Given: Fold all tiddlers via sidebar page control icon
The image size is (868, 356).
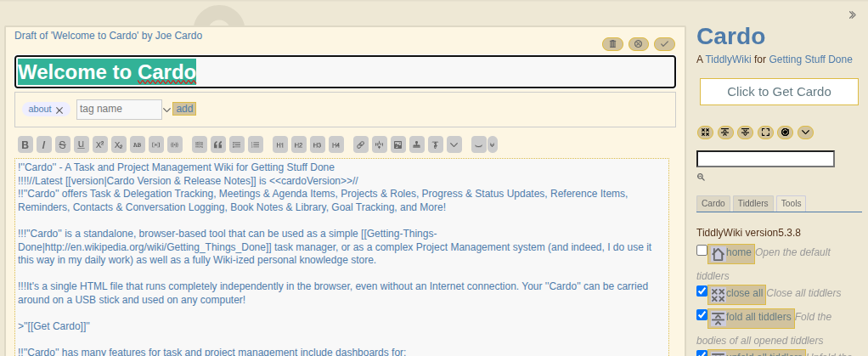Looking at the screenshot, I should pos(725,133).
